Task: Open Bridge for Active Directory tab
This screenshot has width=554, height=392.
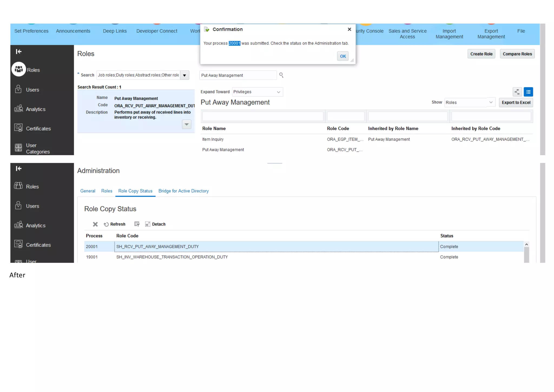Action: click(x=183, y=191)
